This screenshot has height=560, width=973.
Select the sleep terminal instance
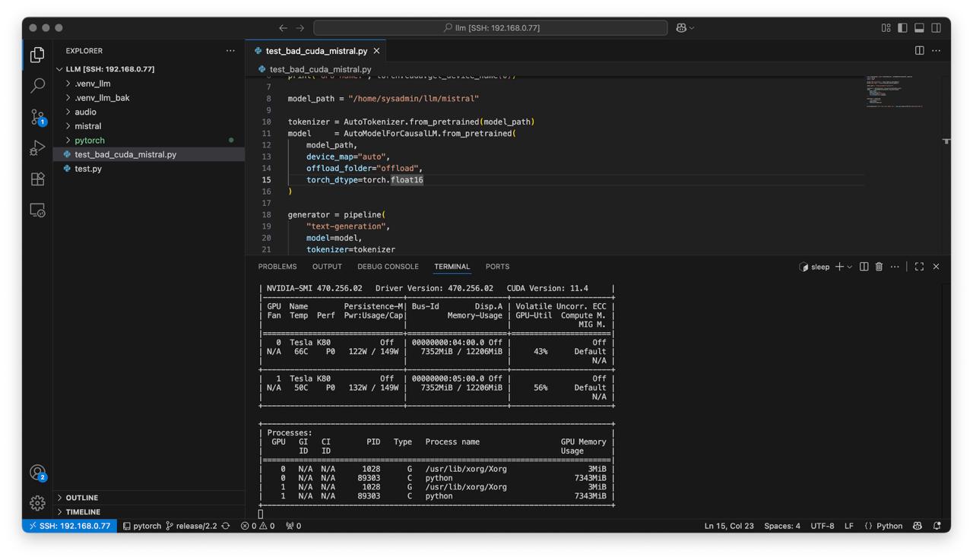(x=814, y=267)
